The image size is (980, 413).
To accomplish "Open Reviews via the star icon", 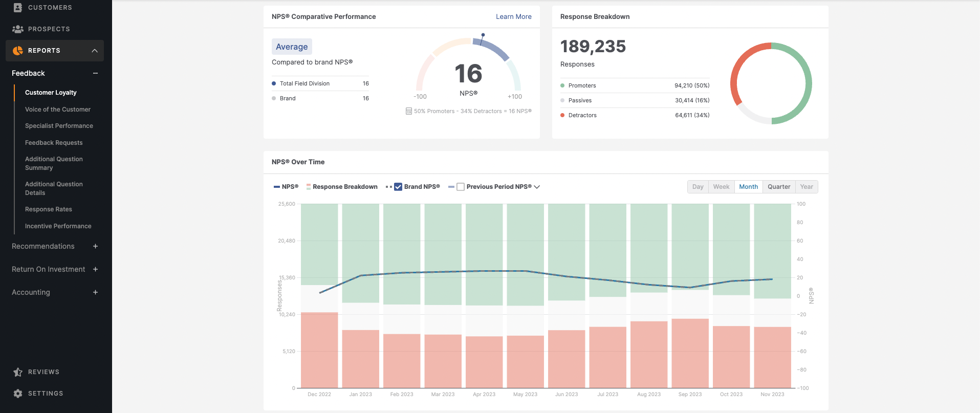I will point(18,372).
